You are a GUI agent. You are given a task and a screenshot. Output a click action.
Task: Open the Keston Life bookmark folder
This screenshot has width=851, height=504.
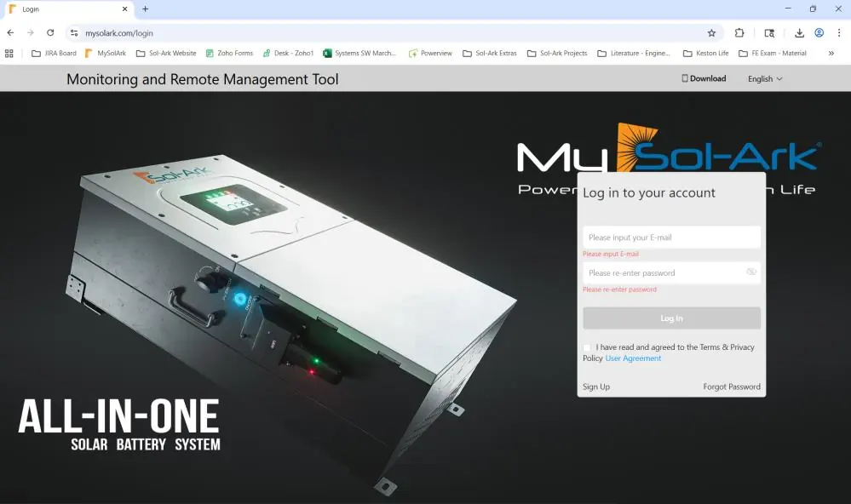click(x=706, y=53)
